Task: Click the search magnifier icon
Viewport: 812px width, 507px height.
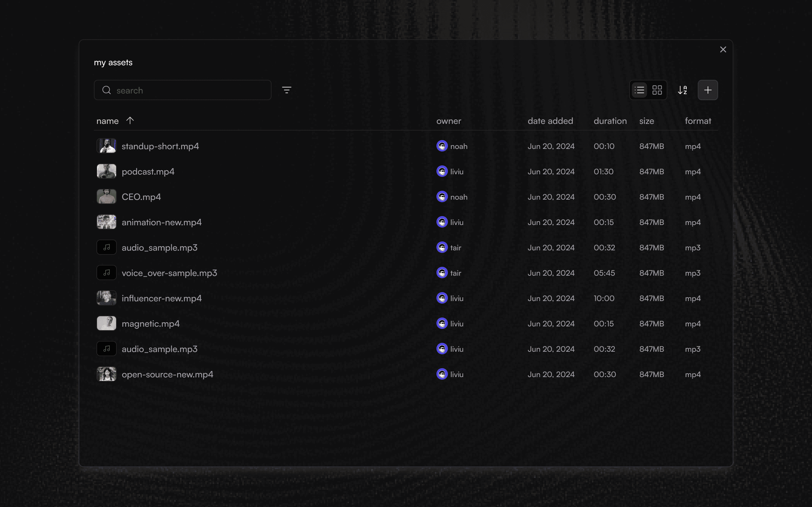Action: click(x=106, y=90)
